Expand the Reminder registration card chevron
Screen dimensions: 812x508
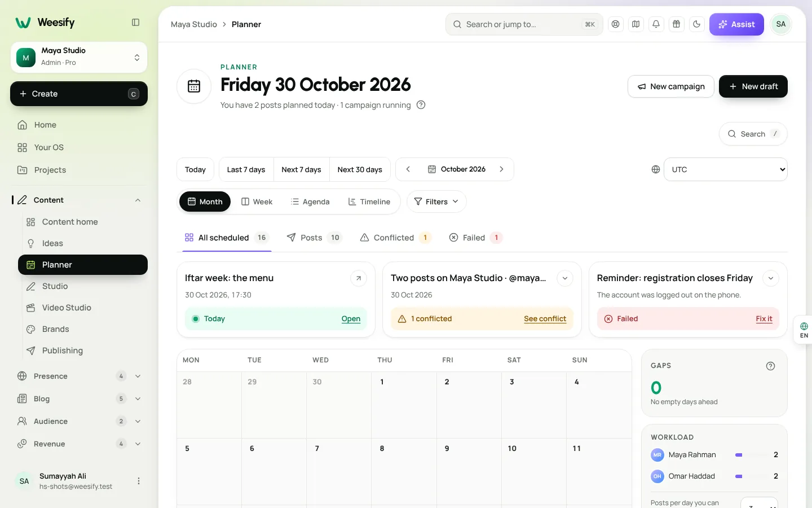click(x=770, y=278)
